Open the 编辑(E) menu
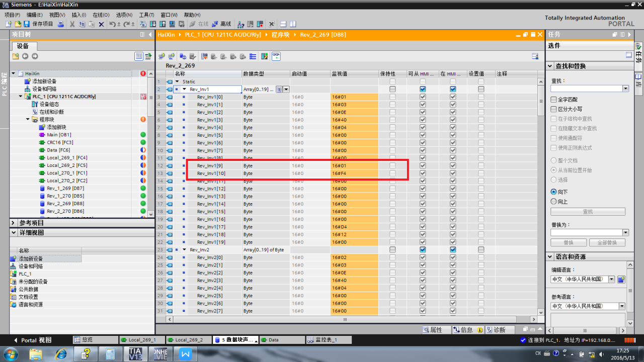This screenshot has height=362, width=644. pos(35,15)
